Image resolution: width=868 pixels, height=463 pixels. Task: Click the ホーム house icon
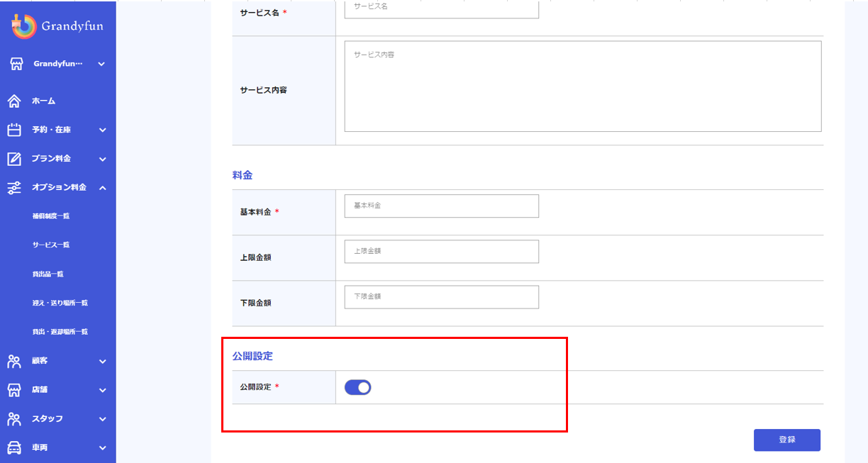pos(14,101)
